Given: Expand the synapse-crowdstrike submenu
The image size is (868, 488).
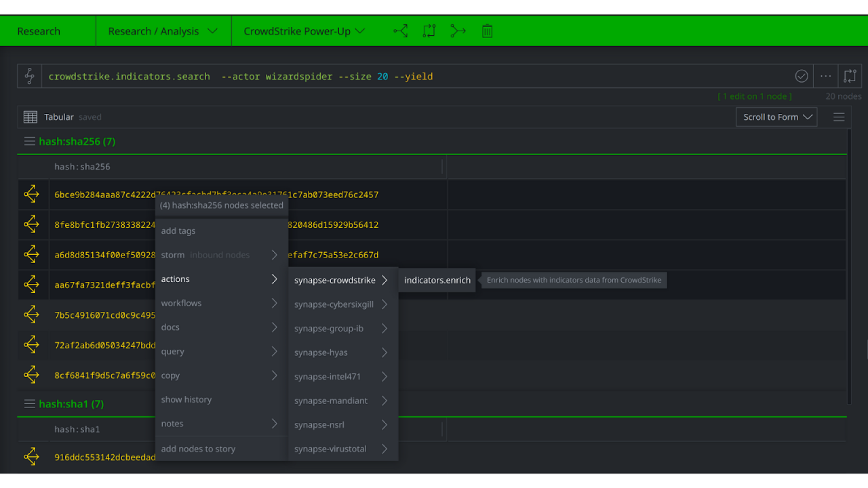Looking at the screenshot, I should (342, 280).
